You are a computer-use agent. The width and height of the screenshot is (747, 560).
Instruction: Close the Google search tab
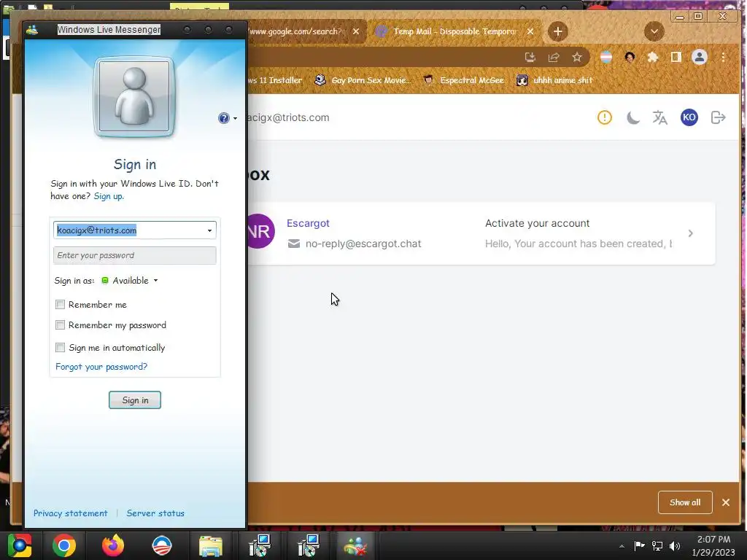pyautogui.click(x=356, y=31)
